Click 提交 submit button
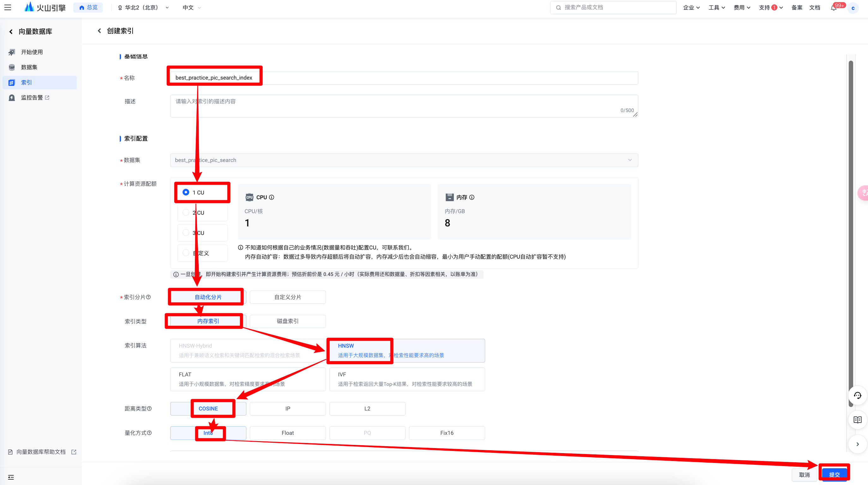This screenshot has height=485, width=868. (x=834, y=474)
